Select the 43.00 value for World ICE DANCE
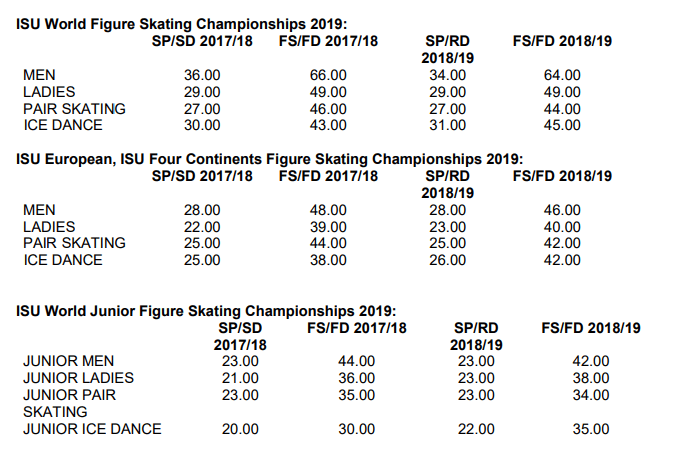 (x=328, y=126)
